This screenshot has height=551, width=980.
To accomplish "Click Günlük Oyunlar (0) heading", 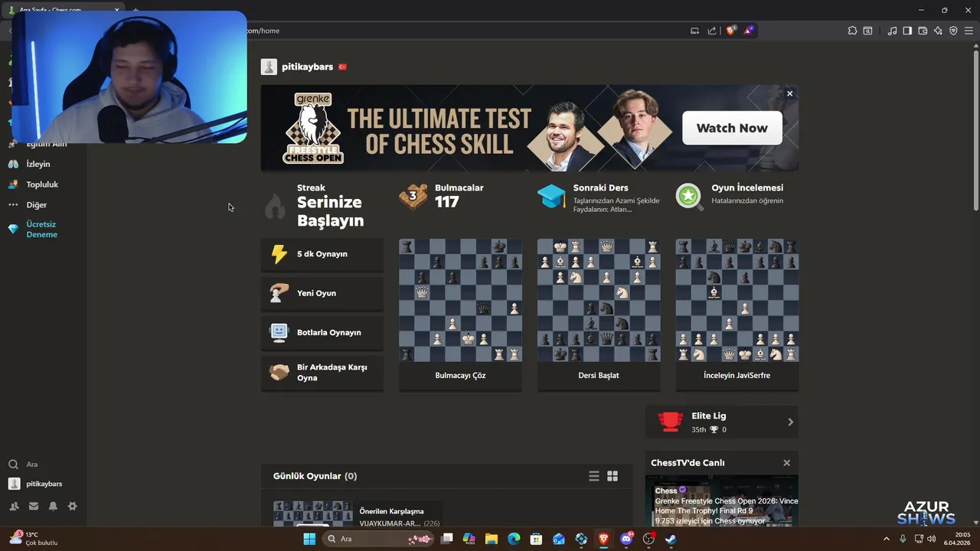I will (x=315, y=476).
